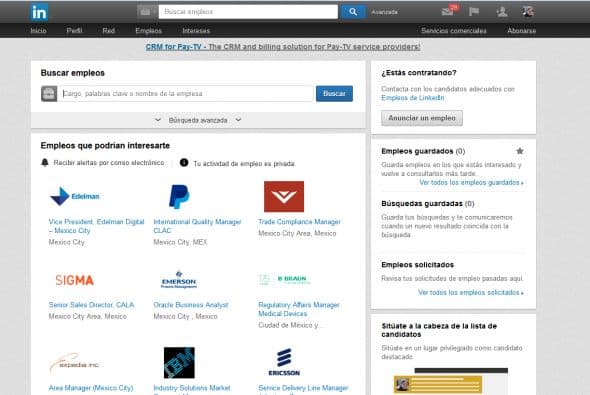Screen dimensions: 590x395
Task: Click the PayPal logo
Action: (x=179, y=196)
